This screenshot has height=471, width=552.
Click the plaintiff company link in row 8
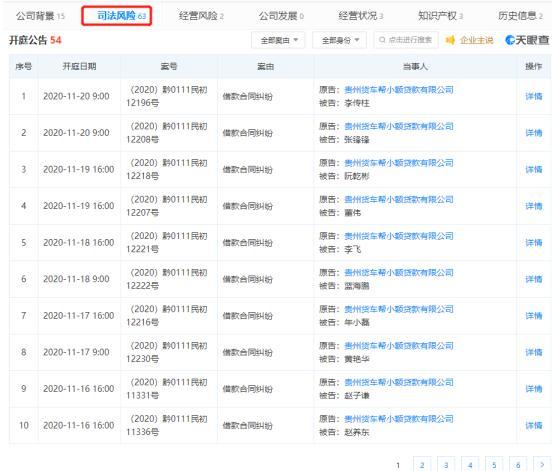click(399, 346)
